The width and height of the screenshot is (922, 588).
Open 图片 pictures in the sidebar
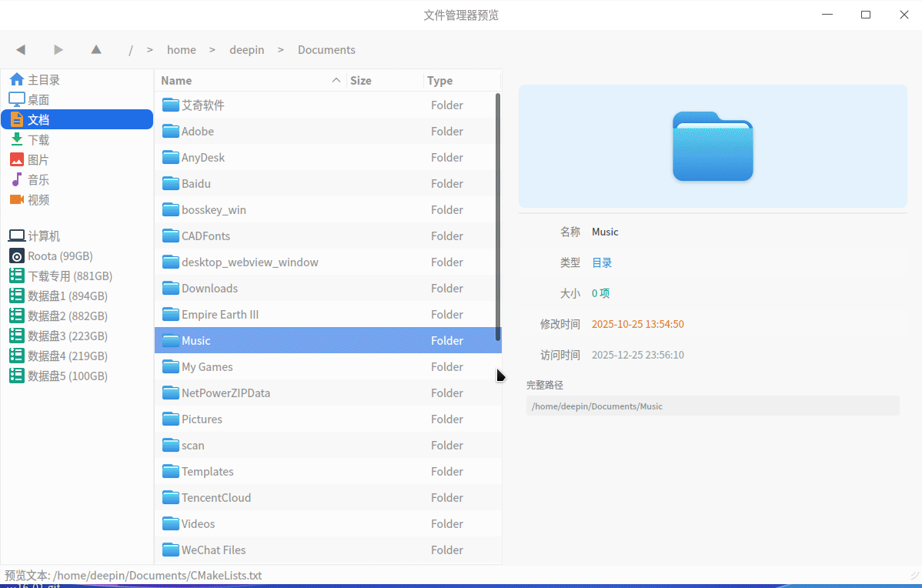77,160
